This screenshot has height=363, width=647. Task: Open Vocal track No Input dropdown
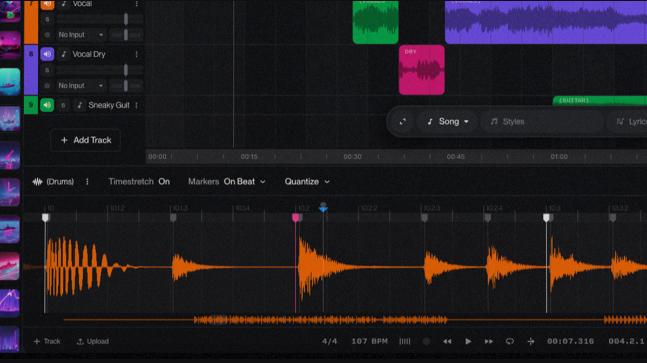point(80,35)
